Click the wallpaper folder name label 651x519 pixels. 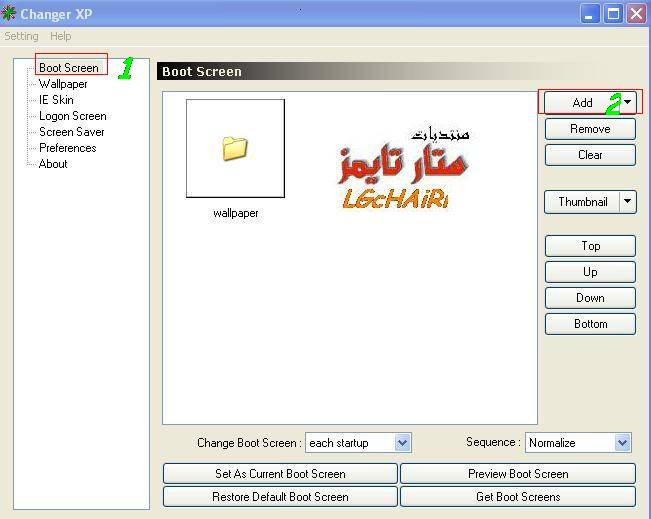236,213
